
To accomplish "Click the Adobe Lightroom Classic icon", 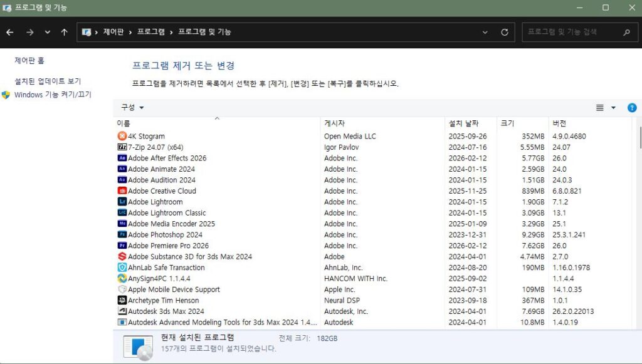I will [x=122, y=212].
